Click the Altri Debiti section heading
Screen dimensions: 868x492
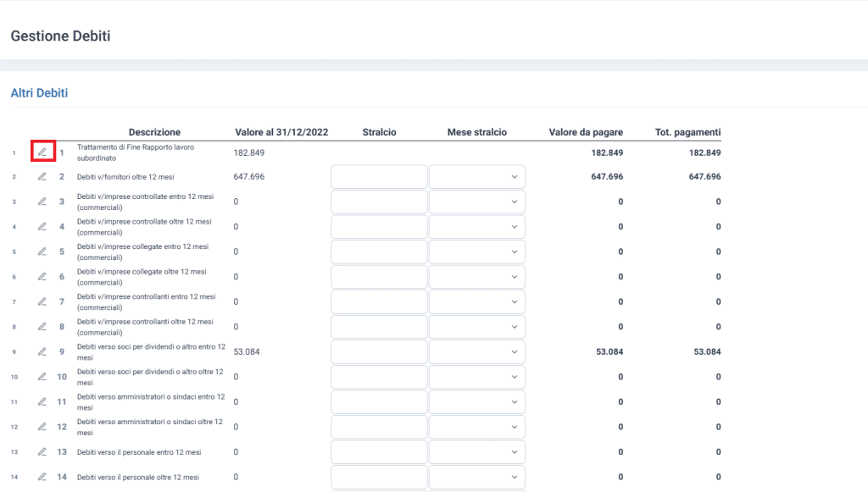click(x=39, y=93)
